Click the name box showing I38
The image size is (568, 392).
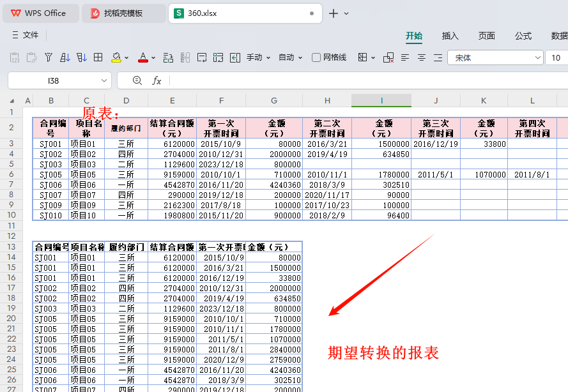(53, 80)
